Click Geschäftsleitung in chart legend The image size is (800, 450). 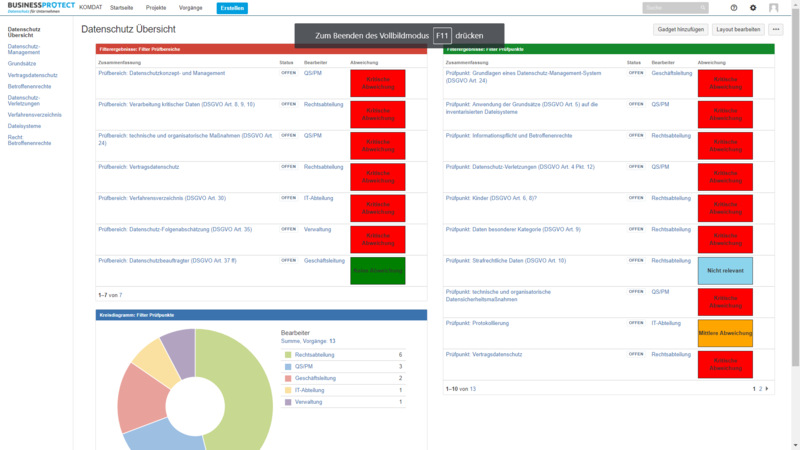[315, 378]
